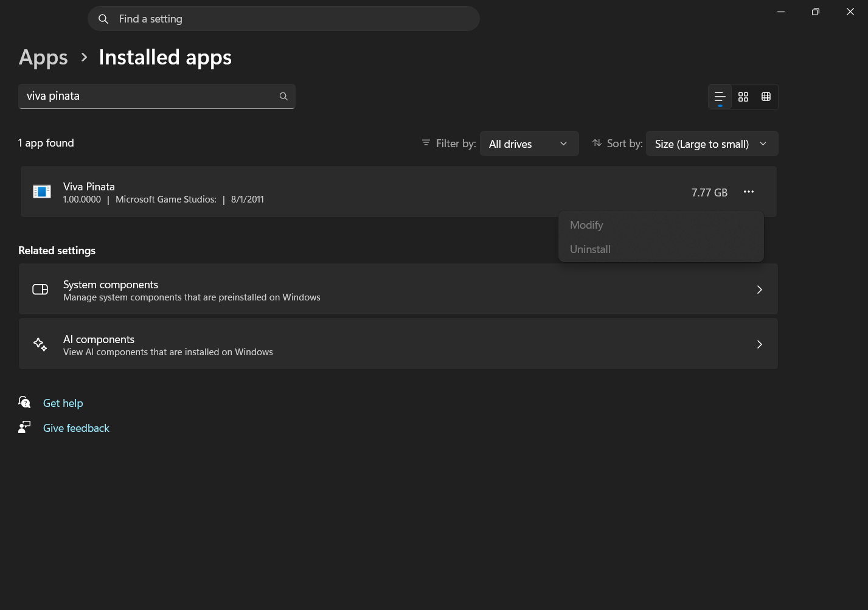The height and width of the screenshot is (610, 868).
Task: Switch to list view layout icon
Action: [x=720, y=97]
